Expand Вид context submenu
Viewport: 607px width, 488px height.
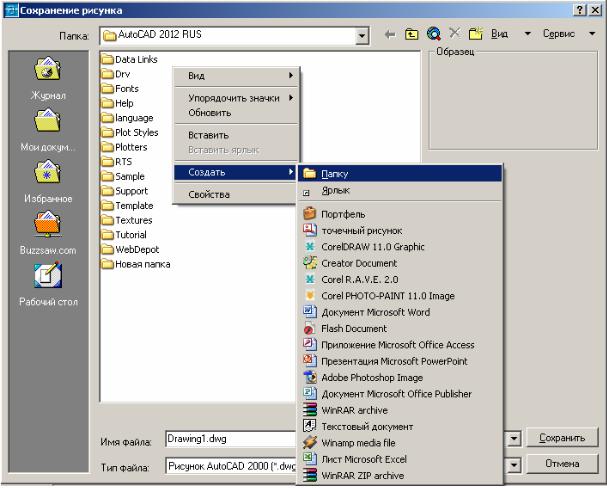click(236, 75)
